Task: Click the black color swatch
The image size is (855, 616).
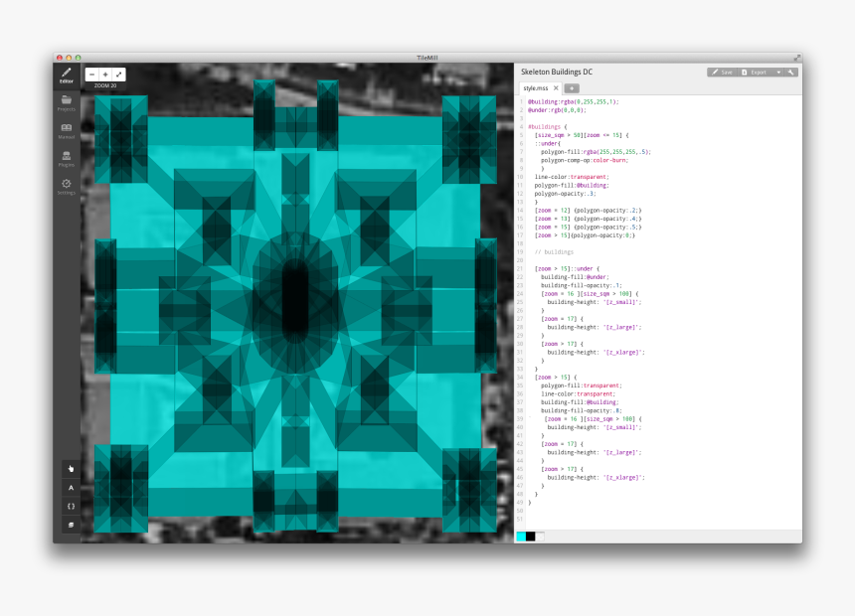Action: click(x=531, y=537)
